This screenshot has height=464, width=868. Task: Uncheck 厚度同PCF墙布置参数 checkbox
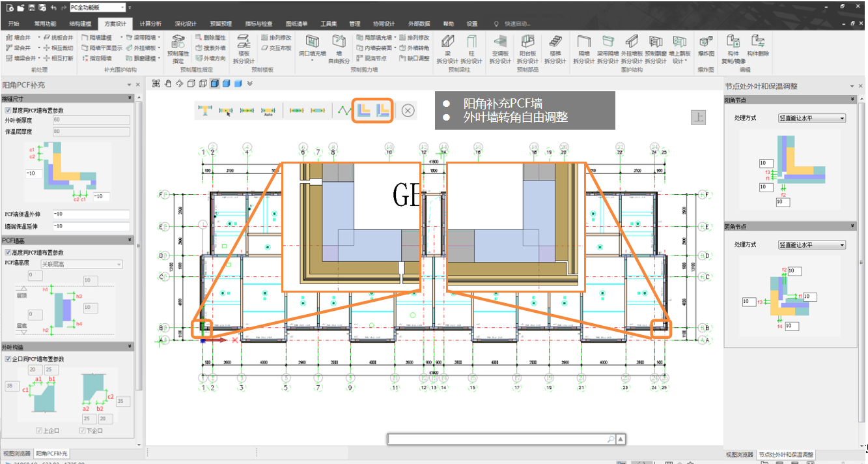click(x=8, y=110)
